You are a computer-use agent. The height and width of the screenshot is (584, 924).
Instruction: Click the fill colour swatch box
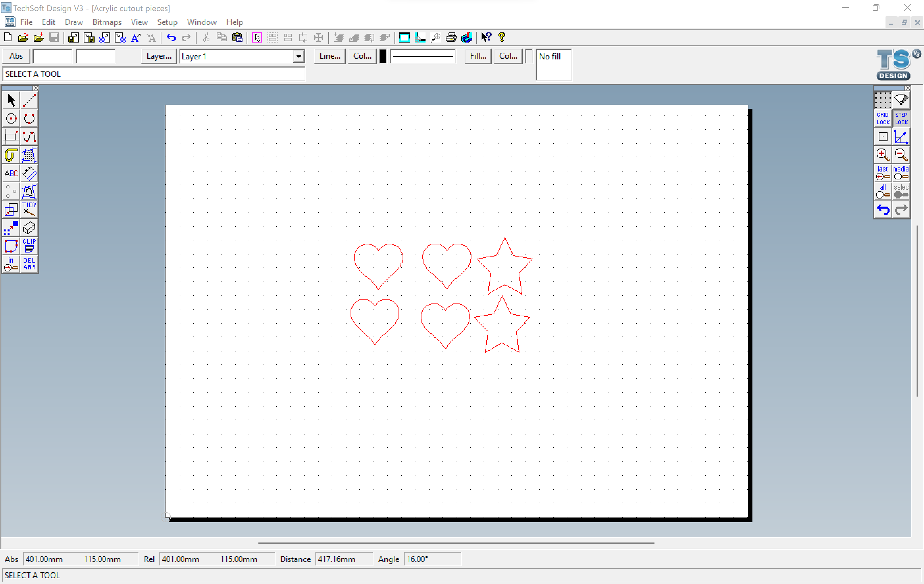pyautogui.click(x=529, y=56)
